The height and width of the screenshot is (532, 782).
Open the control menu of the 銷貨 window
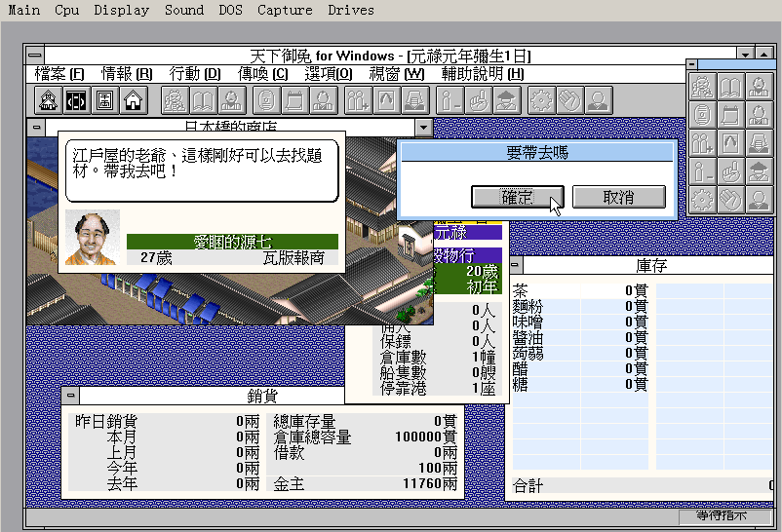pyautogui.click(x=70, y=396)
